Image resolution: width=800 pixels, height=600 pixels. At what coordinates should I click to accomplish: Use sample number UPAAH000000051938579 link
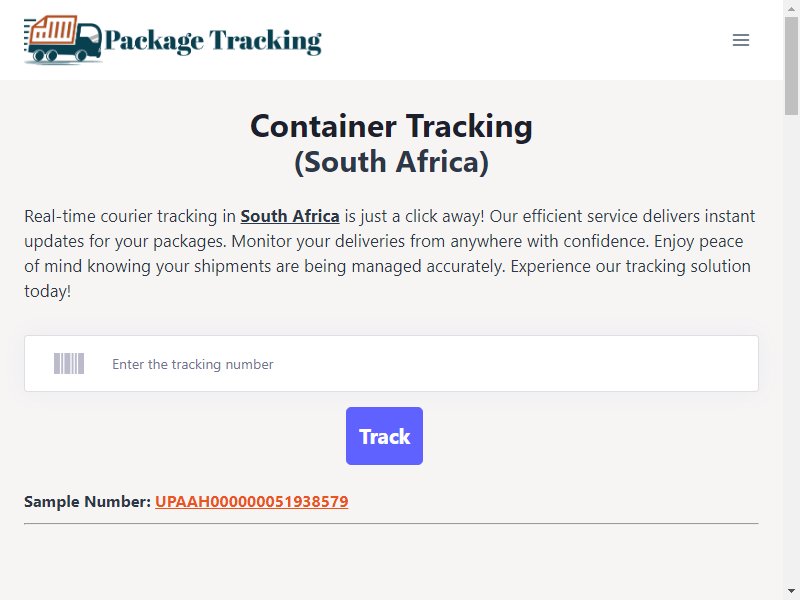point(252,502)
